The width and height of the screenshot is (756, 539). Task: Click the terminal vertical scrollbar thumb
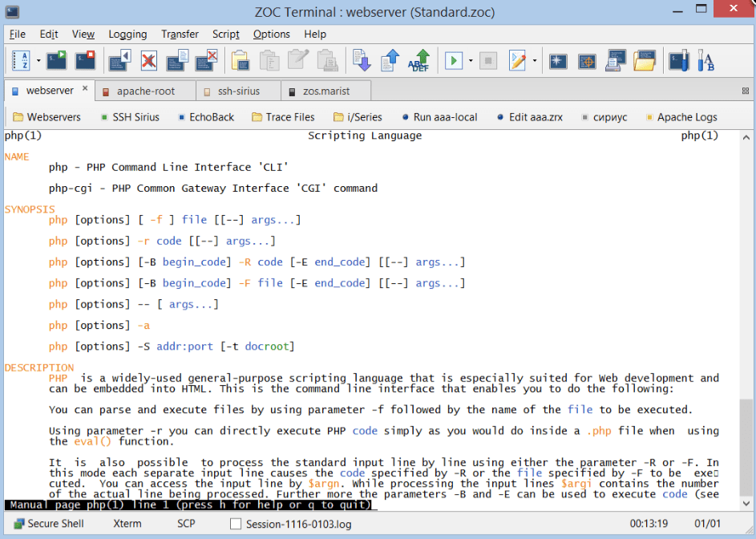pos(746,448)
